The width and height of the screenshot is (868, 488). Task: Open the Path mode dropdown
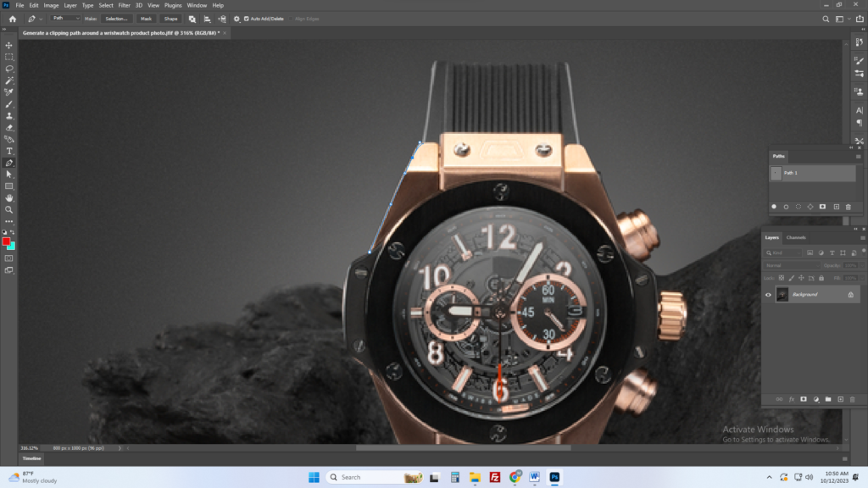(x=64, y=18)
